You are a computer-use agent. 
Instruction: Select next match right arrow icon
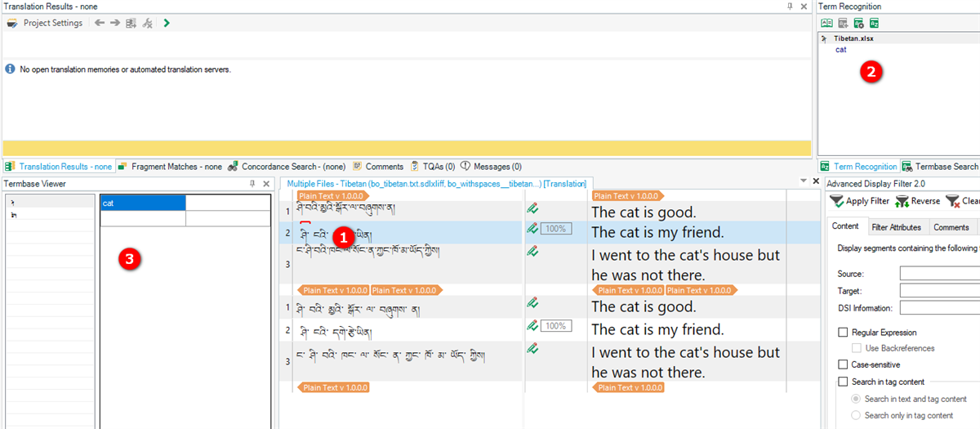tap(115, 23)
